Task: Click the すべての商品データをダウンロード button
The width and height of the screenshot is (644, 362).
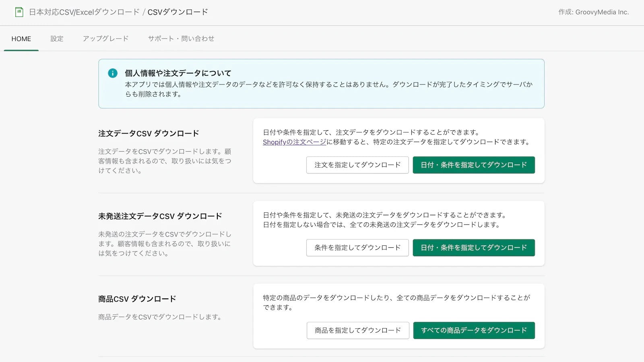Action: (x=474, y=331)
